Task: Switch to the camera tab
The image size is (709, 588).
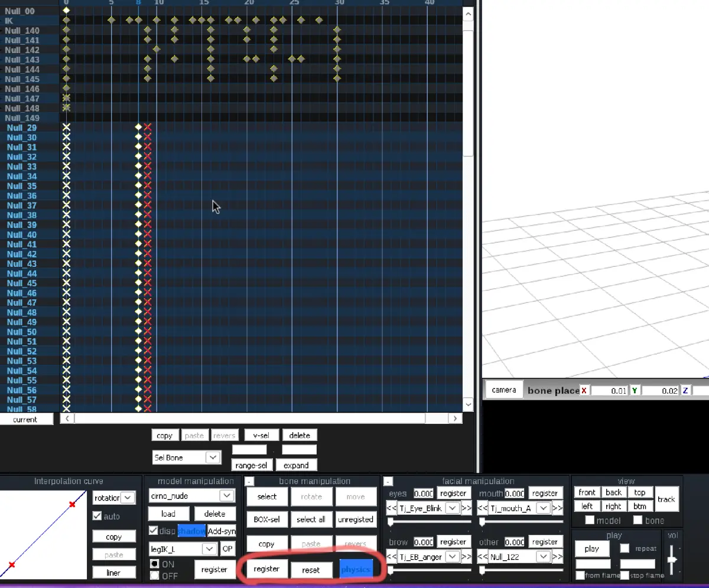Action: 504,390
